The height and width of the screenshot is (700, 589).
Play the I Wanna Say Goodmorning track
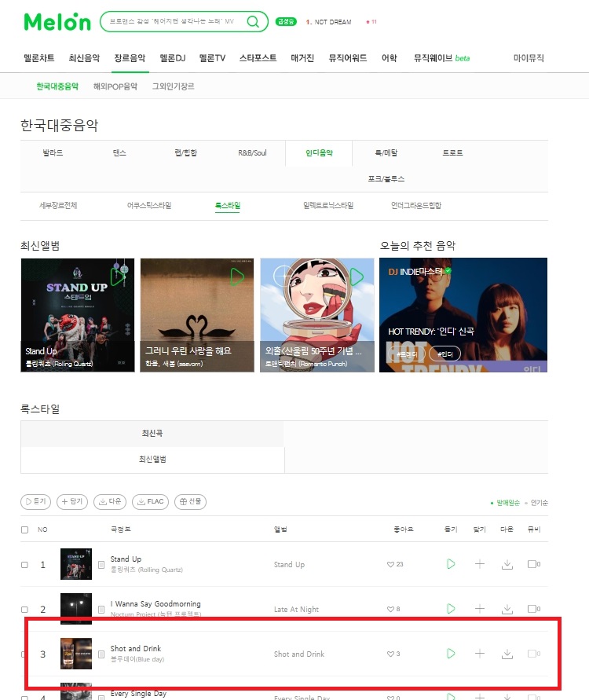[x=451, y=609]
